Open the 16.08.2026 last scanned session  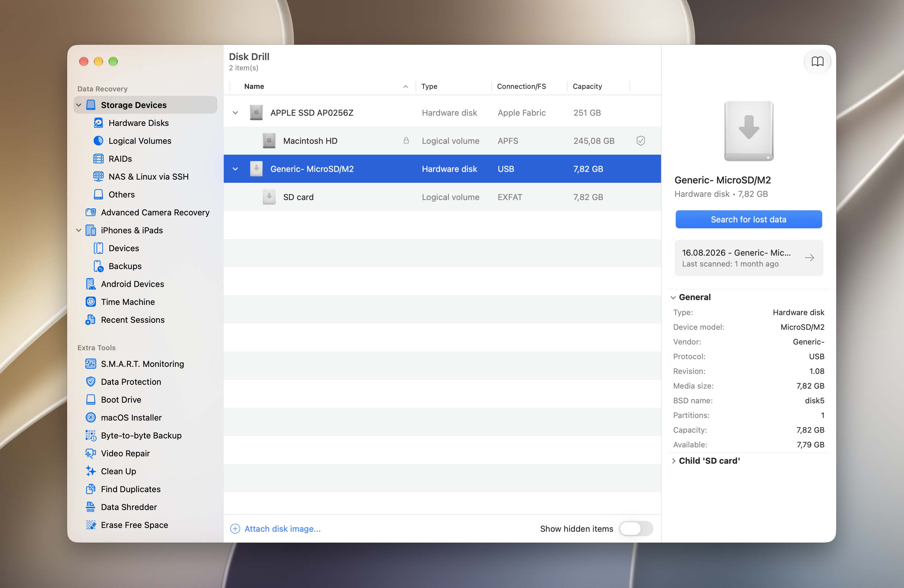[748, 258]
